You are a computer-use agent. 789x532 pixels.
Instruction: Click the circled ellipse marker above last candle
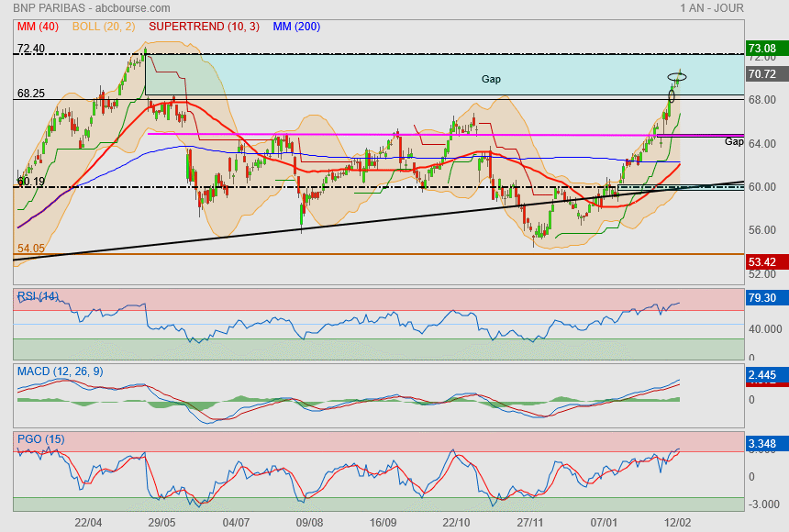tap(677, 77)
